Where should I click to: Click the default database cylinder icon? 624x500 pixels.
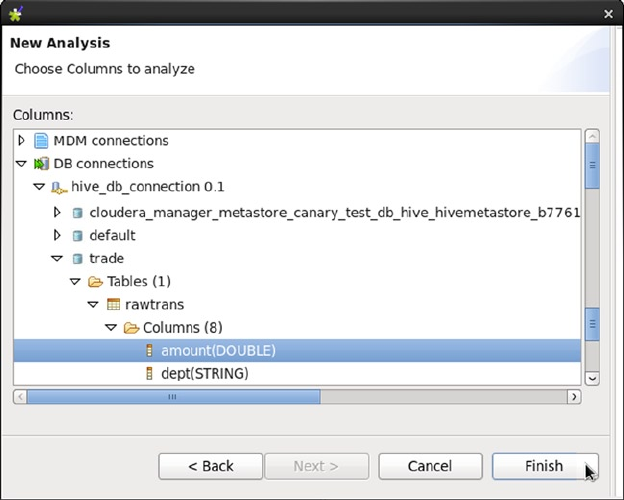77,235
